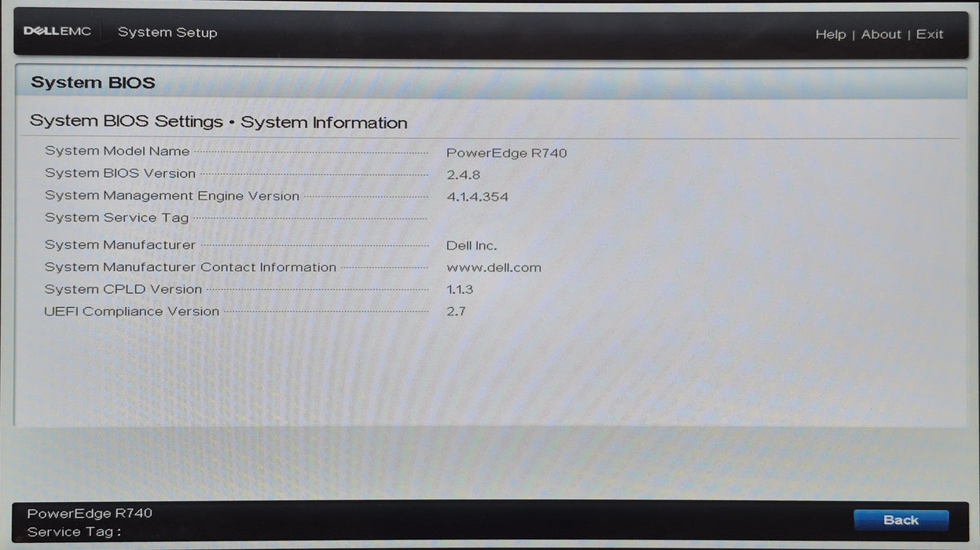Select the System Management Engine Version entry

pyautogui.click(x=171, y=195)
